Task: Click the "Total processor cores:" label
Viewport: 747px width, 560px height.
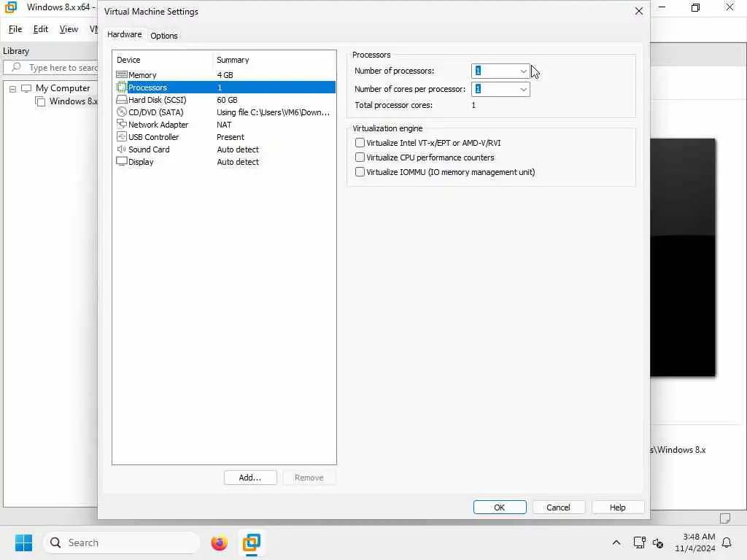Action: pos(393,105)
